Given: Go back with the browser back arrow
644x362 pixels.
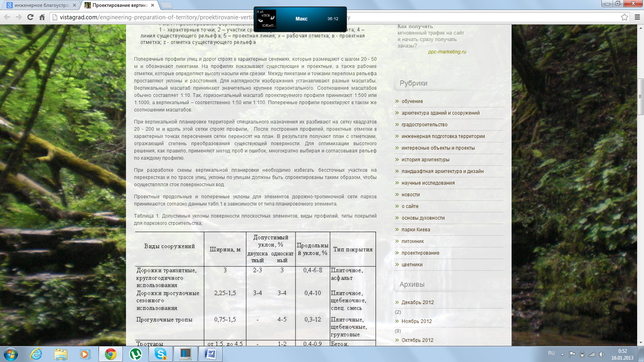Looking at the screenshot, I should click(7, 17).
